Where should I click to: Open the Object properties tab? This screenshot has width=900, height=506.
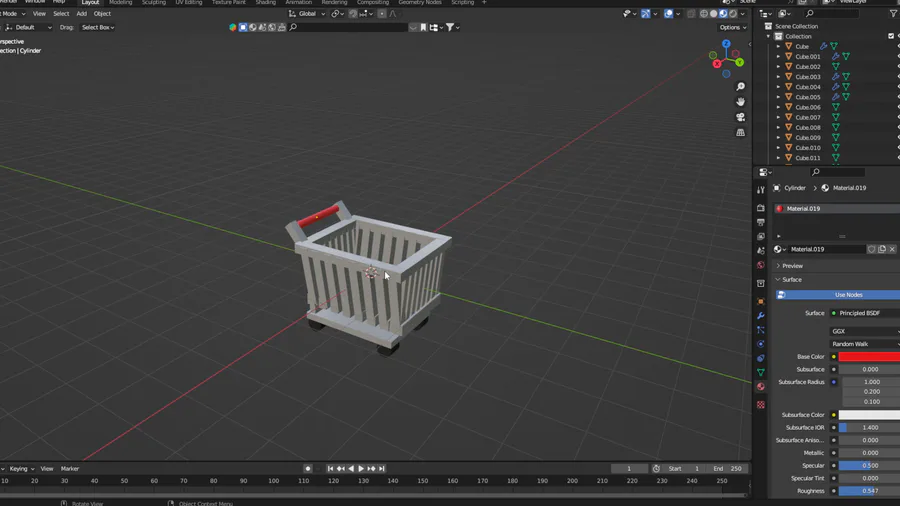coord(761,301)
